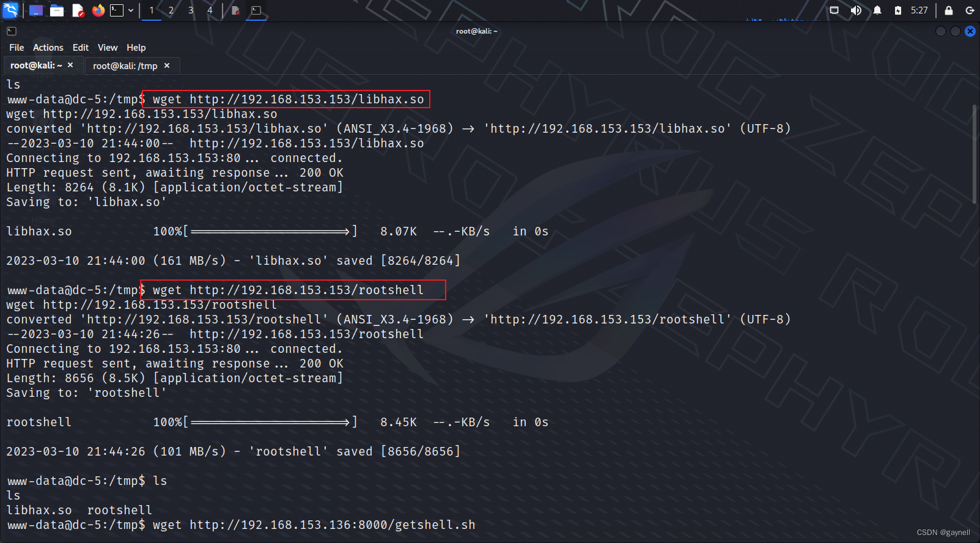980x543 pixels.
Task: Click the 'libhax.so rootshell' ls output line
Action: 79,510
